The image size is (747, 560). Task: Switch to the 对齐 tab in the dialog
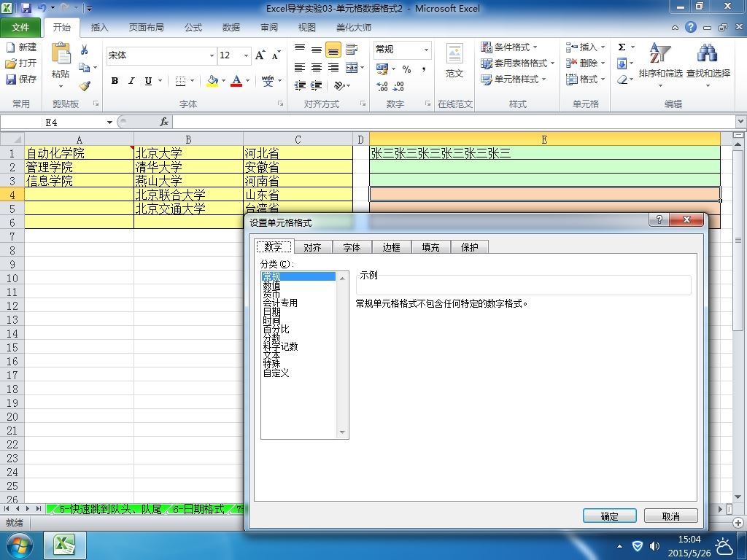(312, 247)
